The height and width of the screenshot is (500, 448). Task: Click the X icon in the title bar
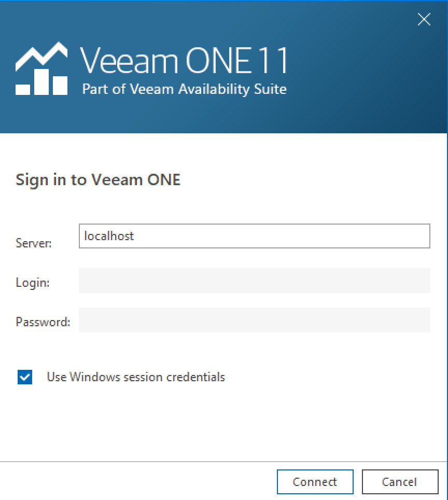point(424,19)
